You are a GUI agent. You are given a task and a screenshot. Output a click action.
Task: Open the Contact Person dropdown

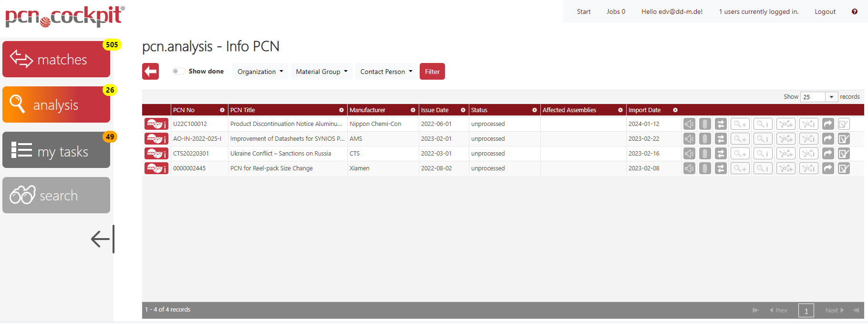386,72
